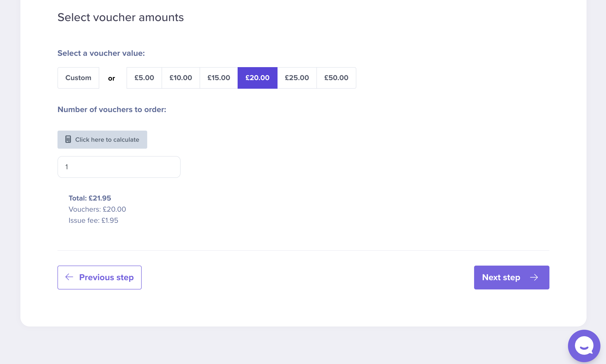Click the selected £20.00 voucher value

coord(257,78)
